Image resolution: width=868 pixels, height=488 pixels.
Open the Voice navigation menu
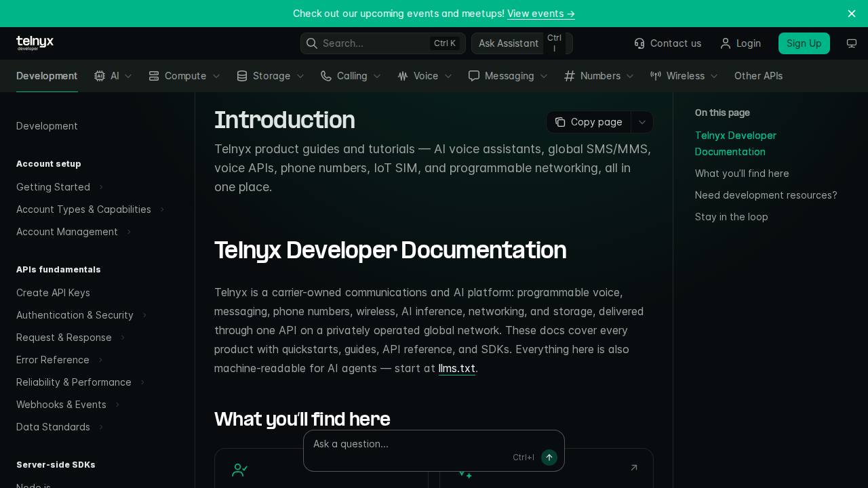coord(425,76)
